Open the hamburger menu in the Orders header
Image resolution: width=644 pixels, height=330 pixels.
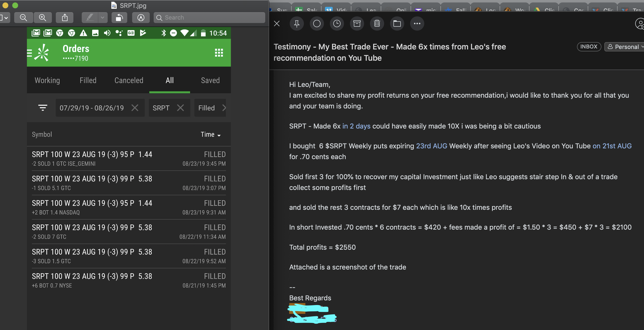29,53
